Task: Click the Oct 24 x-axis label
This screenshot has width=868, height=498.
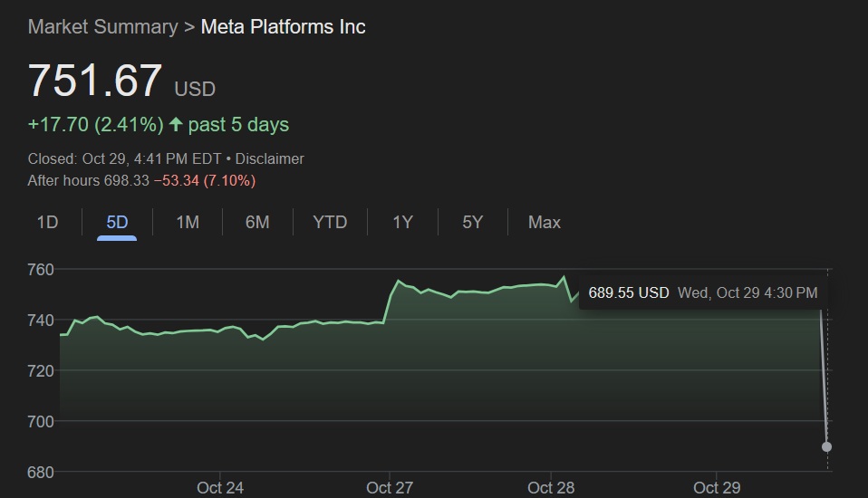Action: coord(220,487)
